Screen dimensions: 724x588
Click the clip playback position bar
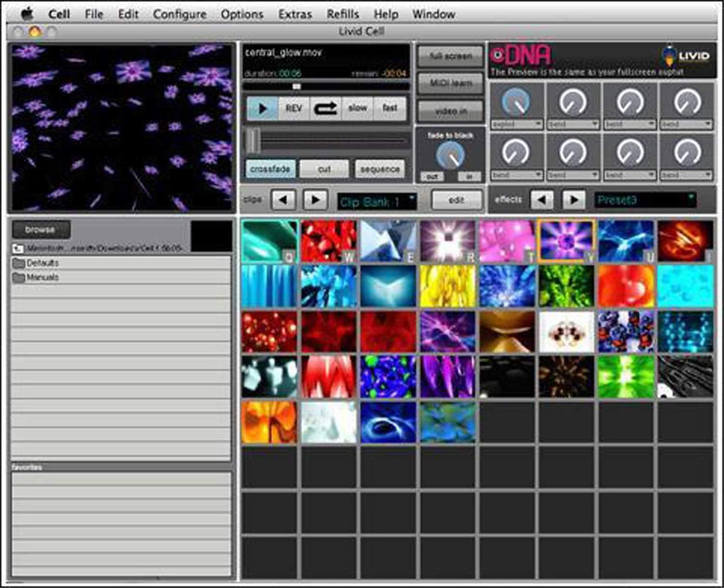tap(326, 87)
